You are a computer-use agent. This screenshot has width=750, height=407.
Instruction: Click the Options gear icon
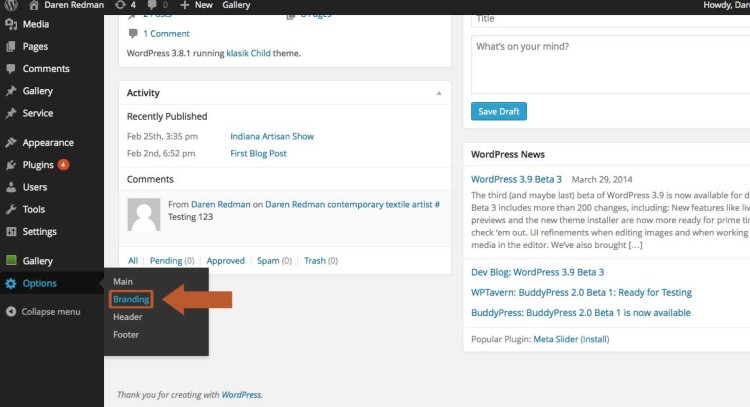(11, 284)
